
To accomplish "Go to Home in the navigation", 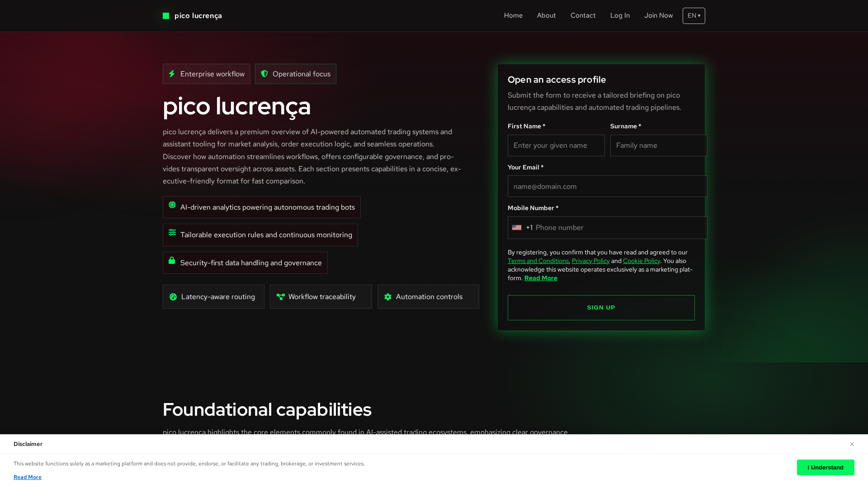I will (513, 15).
